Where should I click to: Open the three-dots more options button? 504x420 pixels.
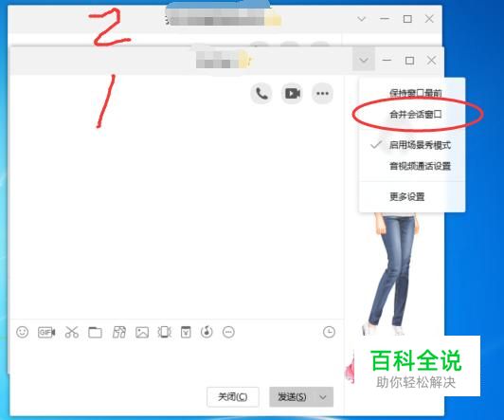pyautogui.click(x=322, y=94)
